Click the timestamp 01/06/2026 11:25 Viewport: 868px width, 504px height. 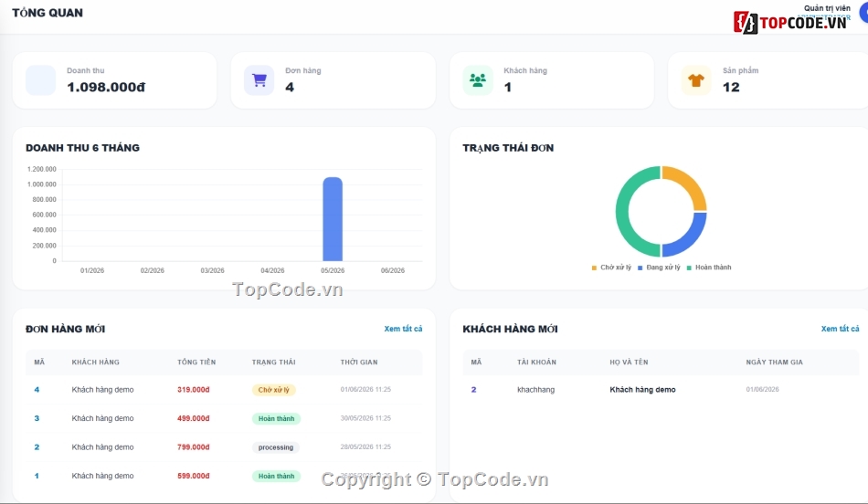(x=365, y=390)
